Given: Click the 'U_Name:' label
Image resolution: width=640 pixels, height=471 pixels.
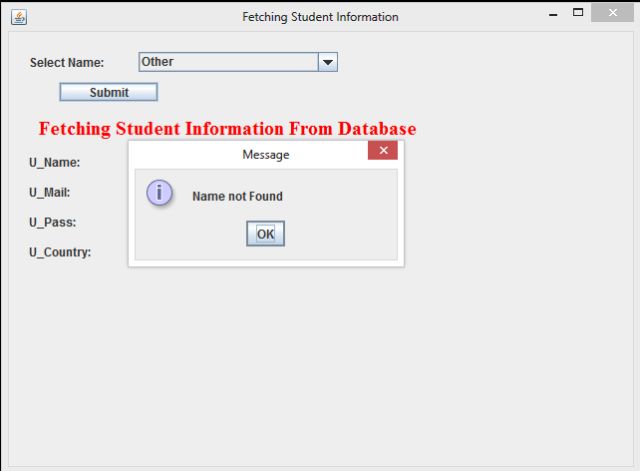Looking at the screenshot, I should [55, 162].
